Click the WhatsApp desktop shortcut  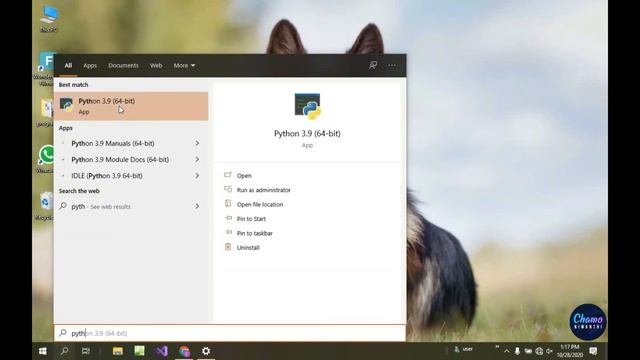pos(46,159)
